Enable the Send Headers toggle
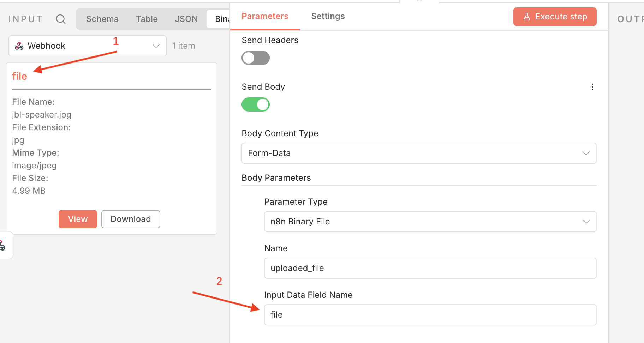644x343 pixels. point(256,58)
